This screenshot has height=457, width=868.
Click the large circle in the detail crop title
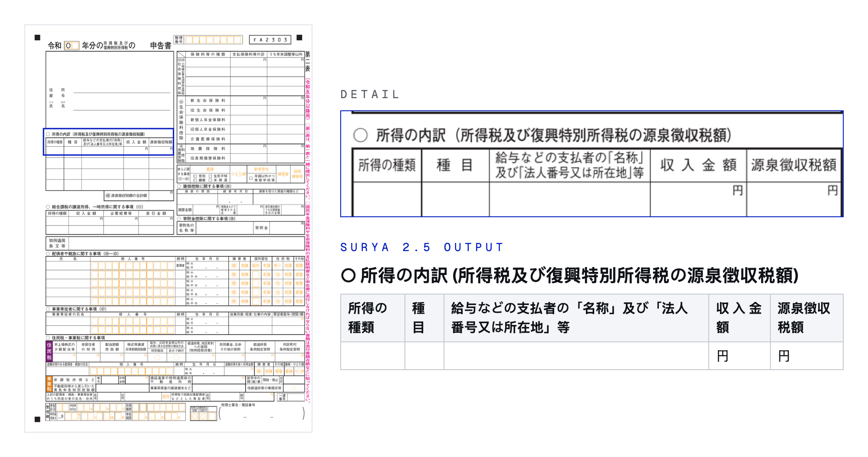(360, 135)
